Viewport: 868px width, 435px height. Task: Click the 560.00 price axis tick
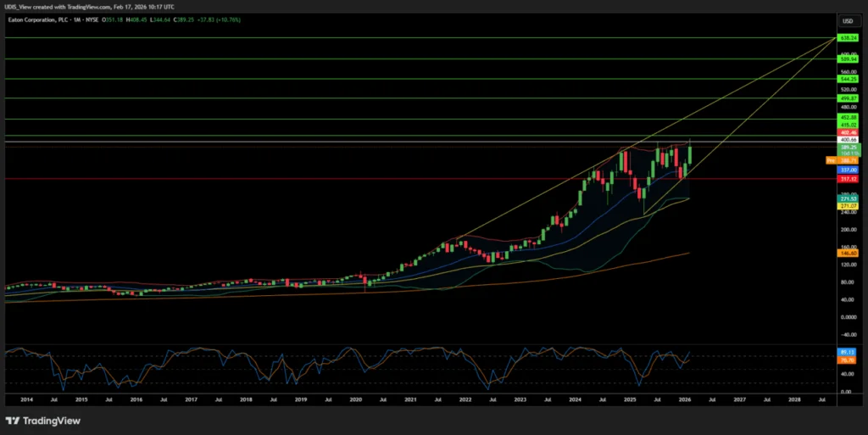(x=848, y=72)
